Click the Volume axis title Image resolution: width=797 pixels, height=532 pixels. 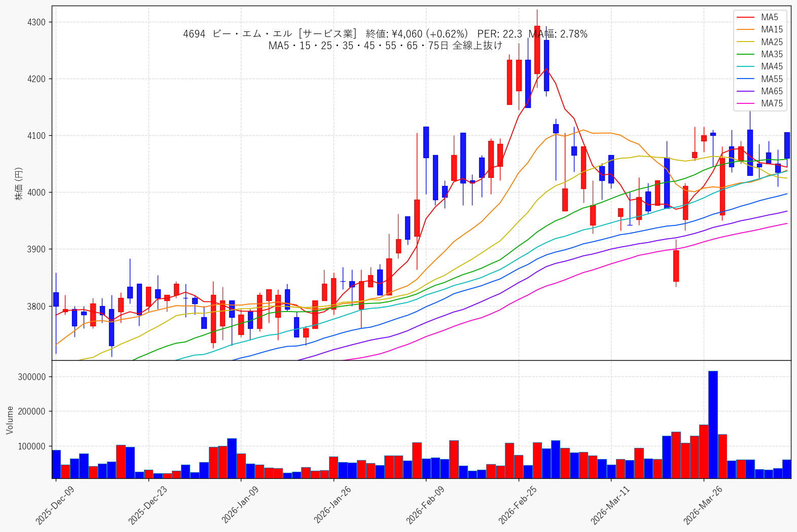10,420
